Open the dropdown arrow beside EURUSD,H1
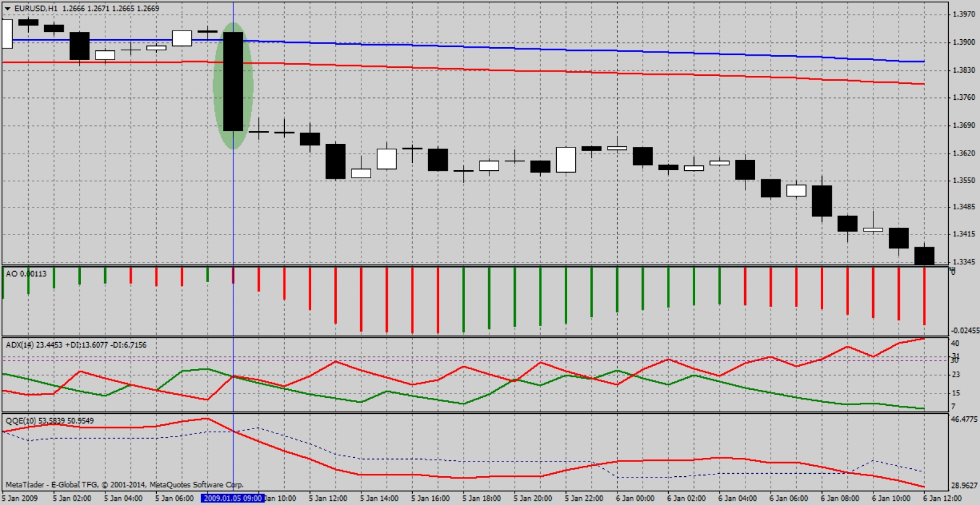This screenshot has height=505, width=980. pyautogui.click(x=7, y=9)
